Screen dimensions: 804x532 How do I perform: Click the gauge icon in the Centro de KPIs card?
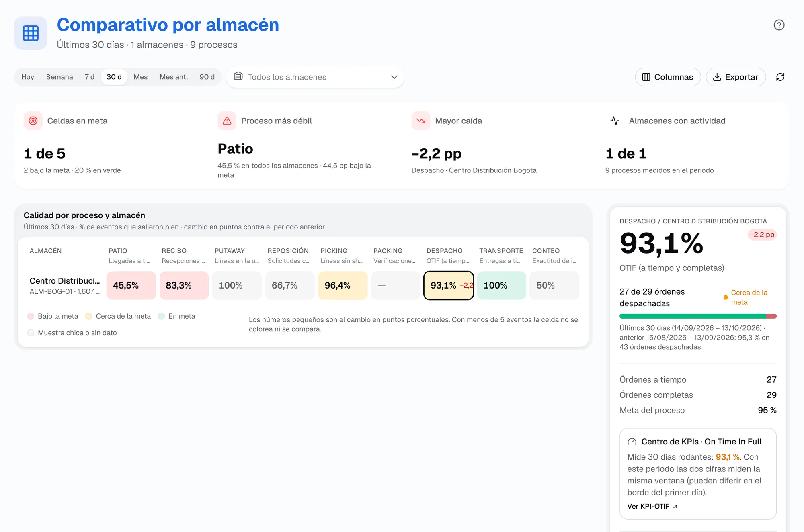(x=632, y=442)
